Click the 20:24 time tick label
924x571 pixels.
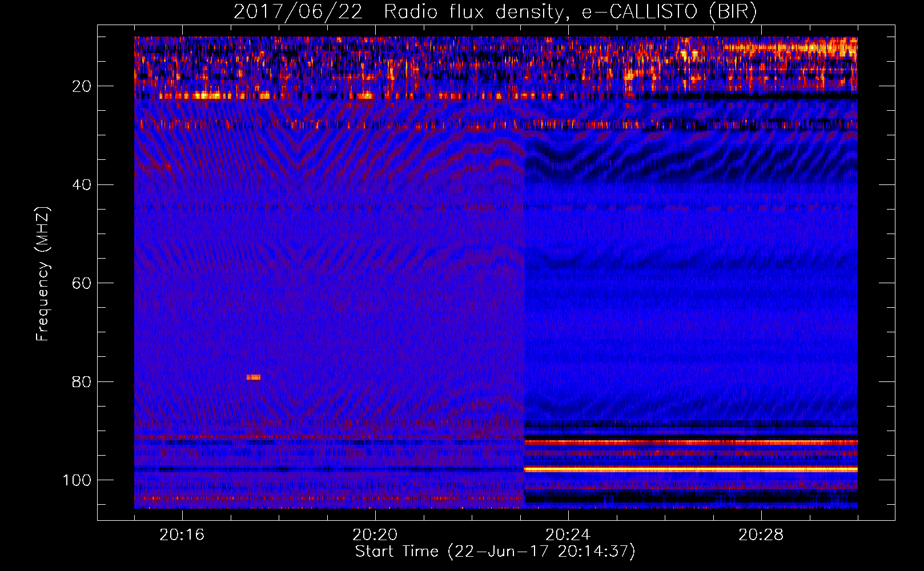pos(568,534)
